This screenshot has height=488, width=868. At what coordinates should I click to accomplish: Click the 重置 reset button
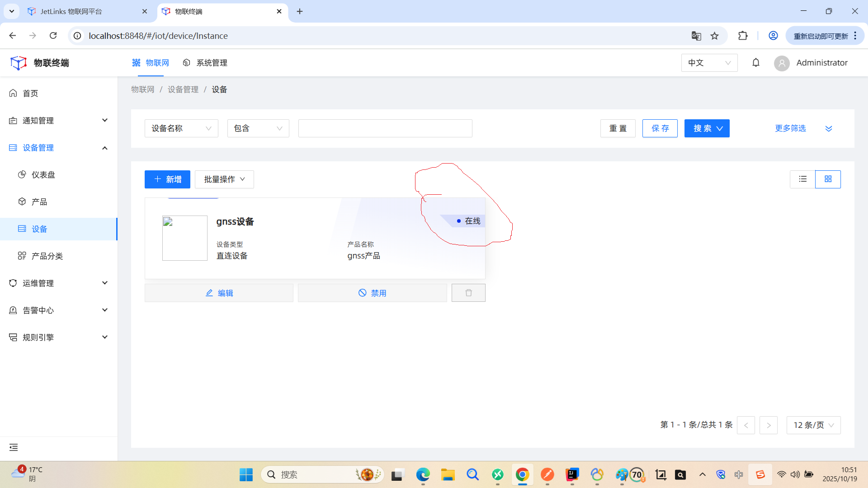click(618, 128)
